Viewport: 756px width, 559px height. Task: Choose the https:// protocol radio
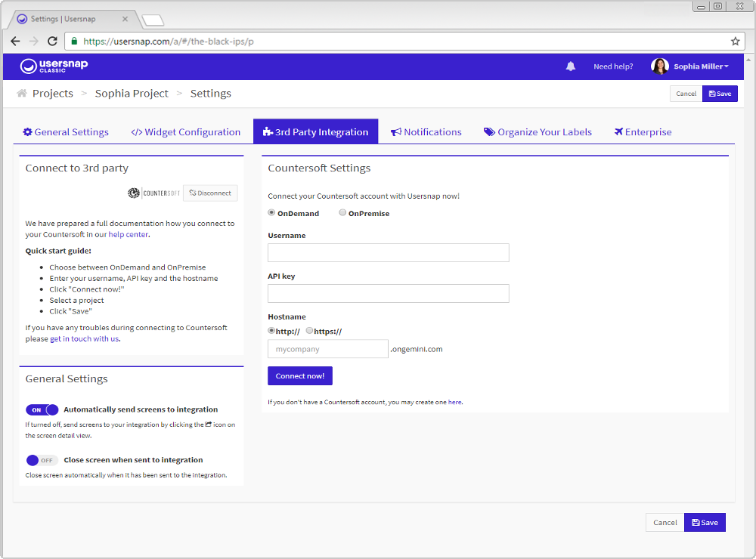(x=309, y=331)
